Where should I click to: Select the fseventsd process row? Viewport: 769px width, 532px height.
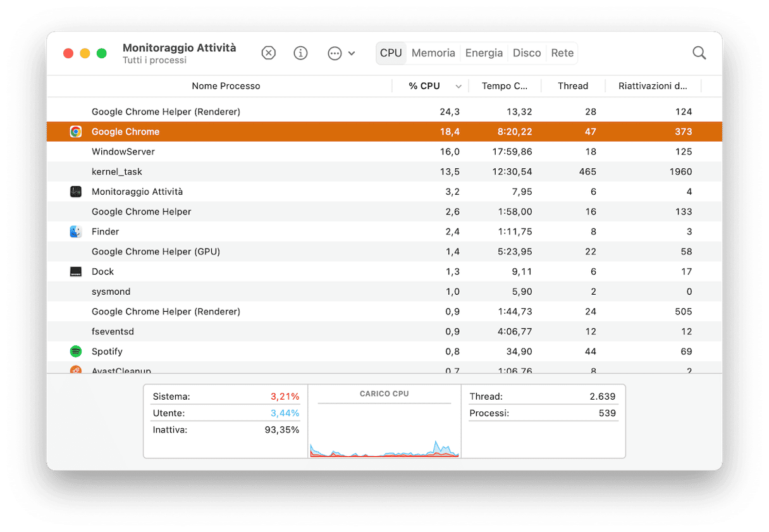click(x=384, y=331)
